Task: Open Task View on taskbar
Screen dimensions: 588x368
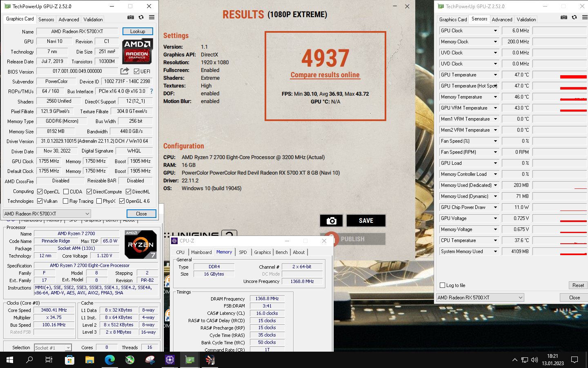Action: click(x=49, y=360)
